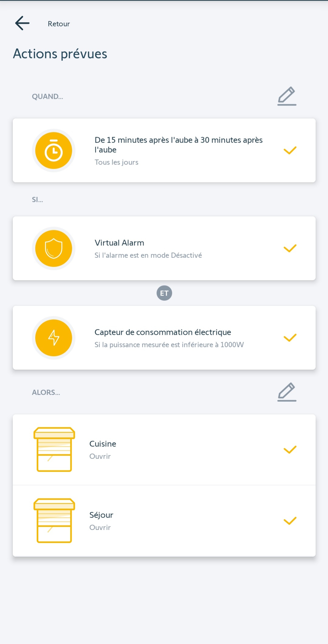
Task: Tap the Retour back link
Action: click(59, 24)
